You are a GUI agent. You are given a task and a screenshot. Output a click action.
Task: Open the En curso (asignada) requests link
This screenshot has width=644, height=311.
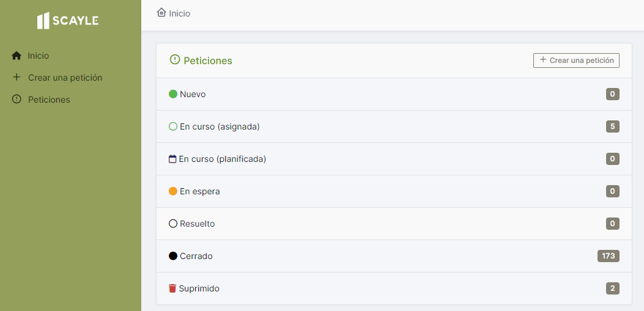pyautogui.click(x=220, y=126)
